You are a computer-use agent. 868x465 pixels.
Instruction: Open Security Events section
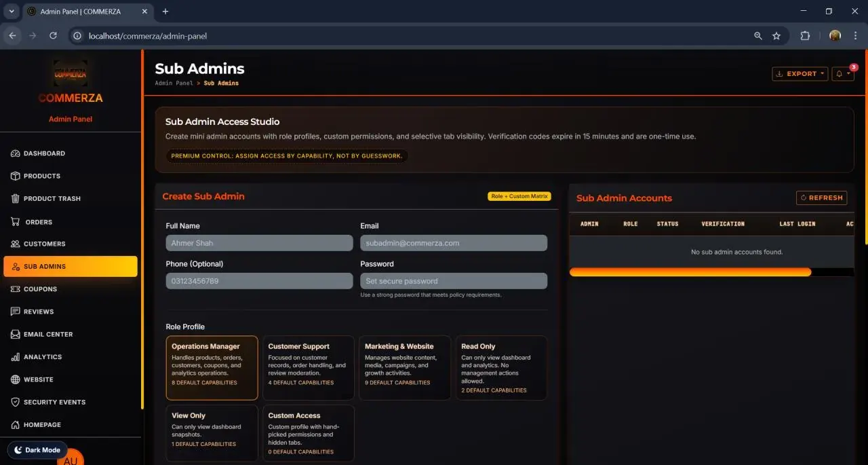click(71, 402)
